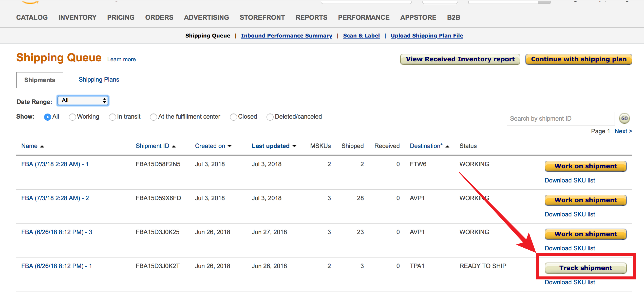Click the GO search button
The image size is (644, 296).
[x=624, y=118]
